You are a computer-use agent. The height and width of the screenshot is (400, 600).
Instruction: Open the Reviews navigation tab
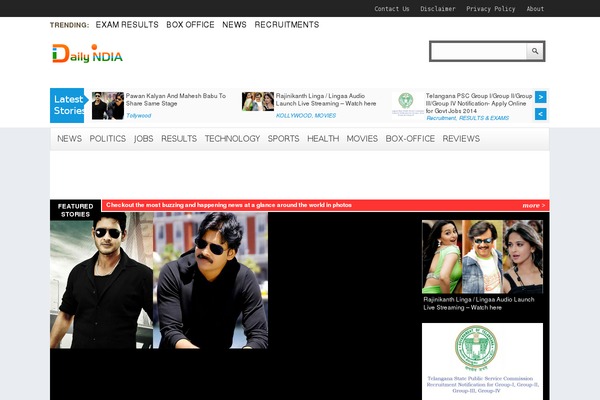point(461,139)
